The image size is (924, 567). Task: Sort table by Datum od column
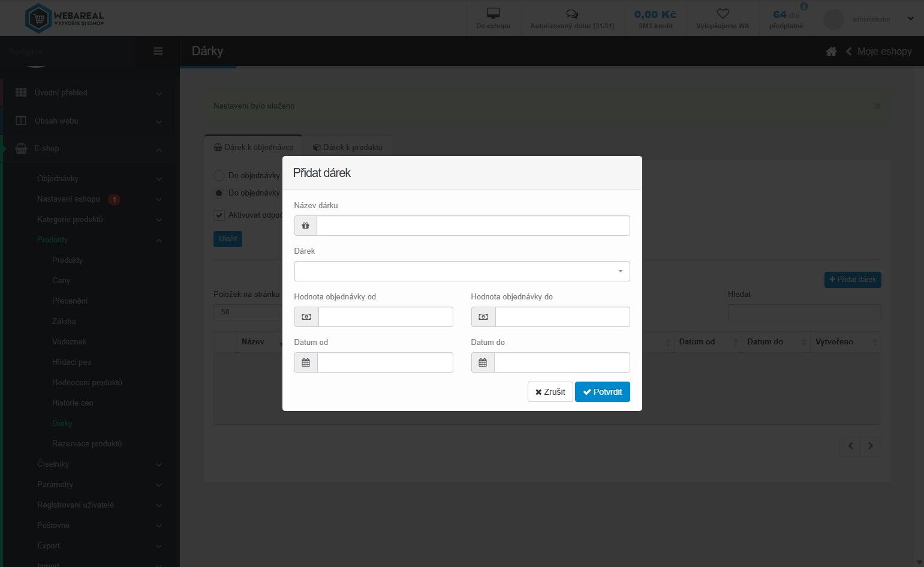tap(708, 342)
